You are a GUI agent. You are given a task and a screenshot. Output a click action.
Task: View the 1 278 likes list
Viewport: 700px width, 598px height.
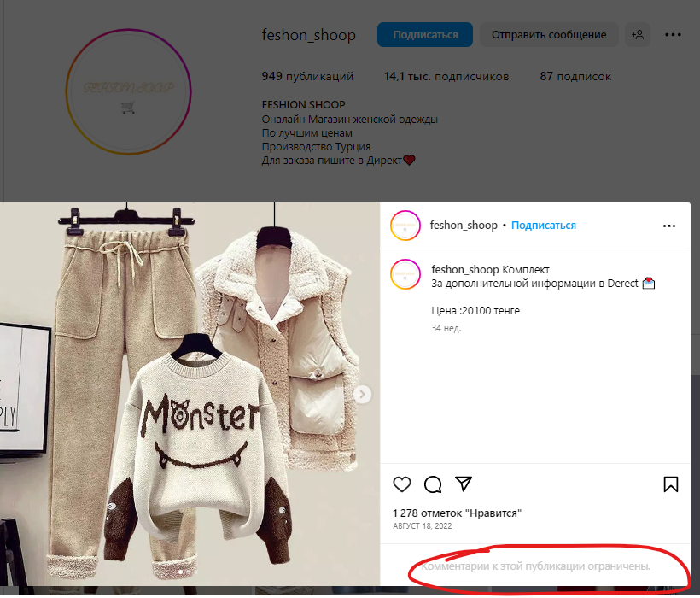tap(457, 513)
